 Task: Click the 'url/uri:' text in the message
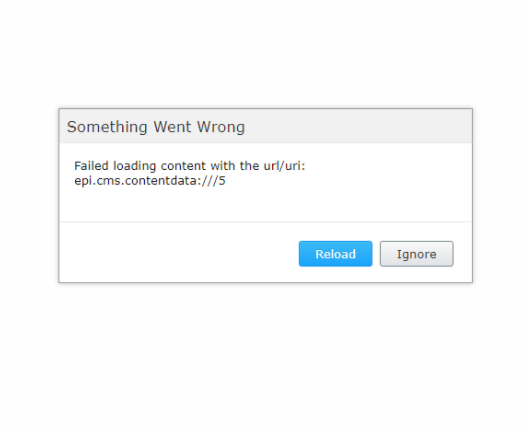pos(284,166)
